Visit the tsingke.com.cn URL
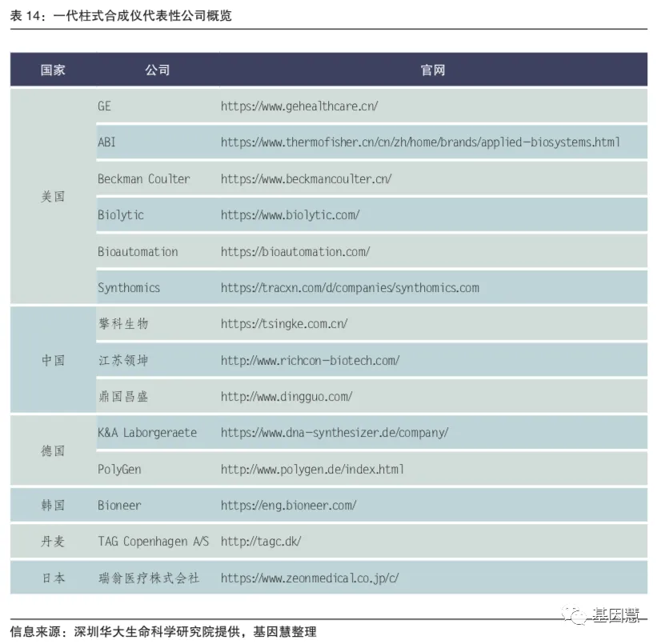Screen dimensions: 661x644 284,324
